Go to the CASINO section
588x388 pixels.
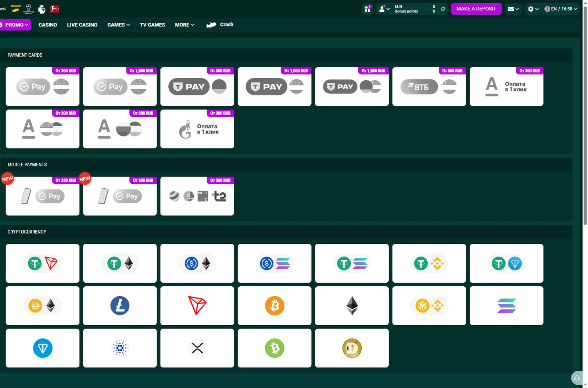(x=48, y=25)
